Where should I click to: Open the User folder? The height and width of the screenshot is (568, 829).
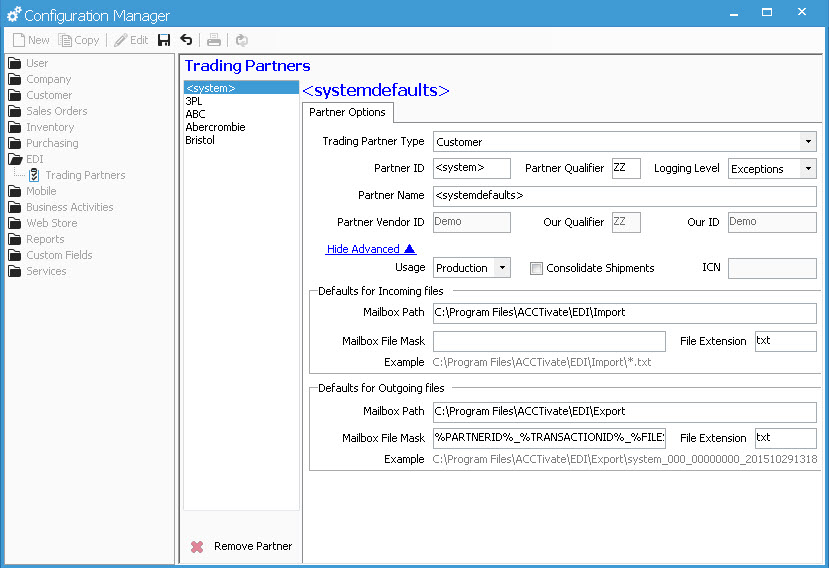pos(15,63)
